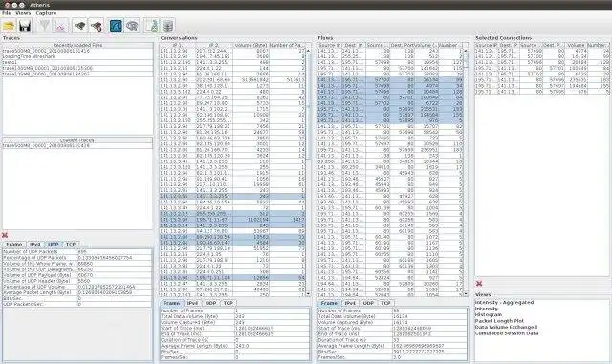The height and width of the screenshot is (364, 612).
Task: Select the 'Average Packet Length (Byte)' statistics row
Action: 76,292
